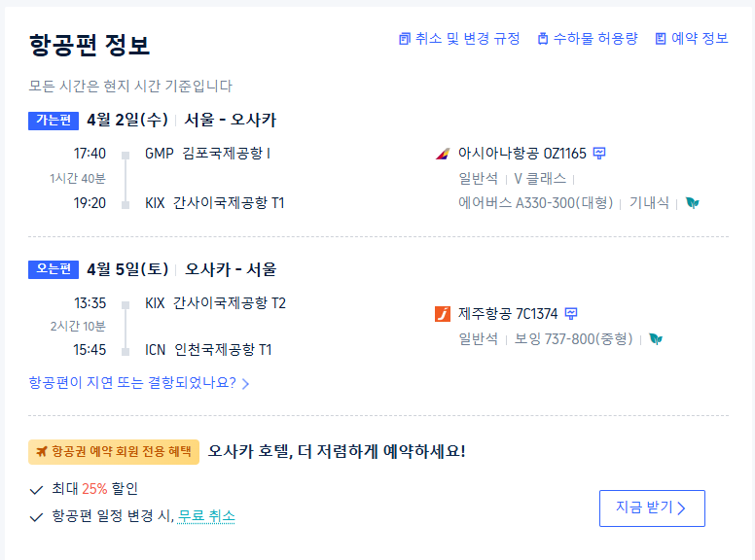755x560 pixels.
Task: Click the 무료 취소 underlined link
Action: [206, 516]
